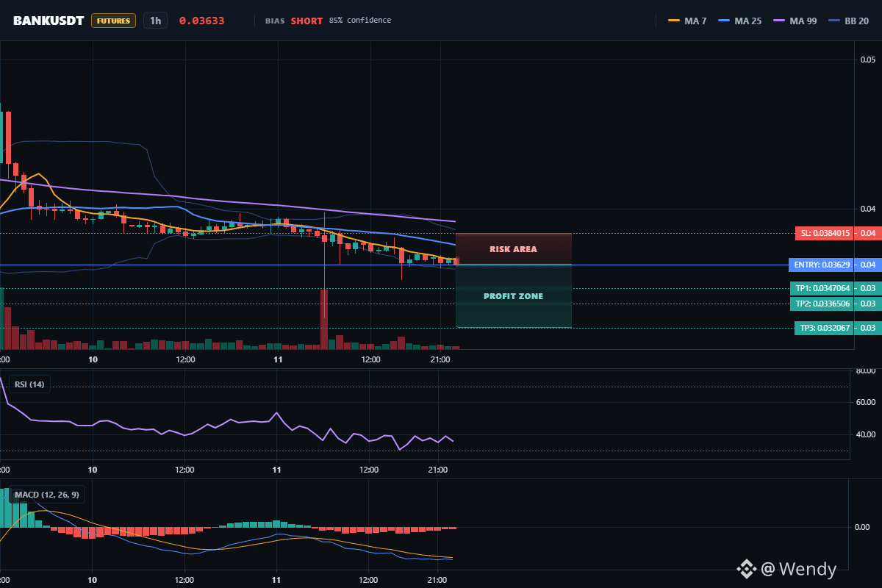Click the TP3: 0.032067 price tag
The image size is (882, 588).
825,328
